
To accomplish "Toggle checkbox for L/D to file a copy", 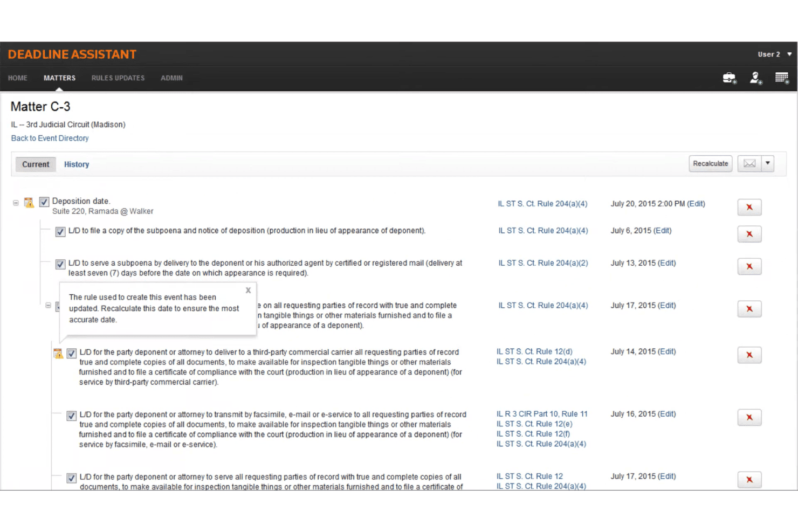I will tap(60, 232).
